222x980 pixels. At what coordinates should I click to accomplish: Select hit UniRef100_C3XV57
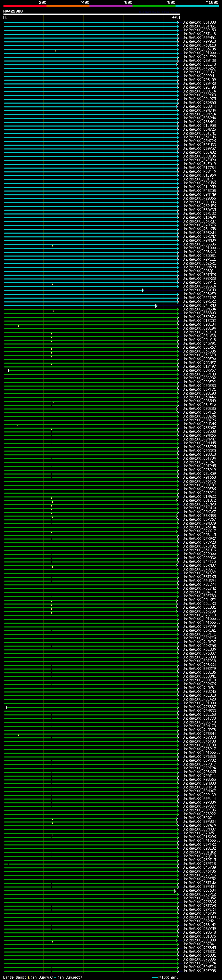(x=199, y=371)
